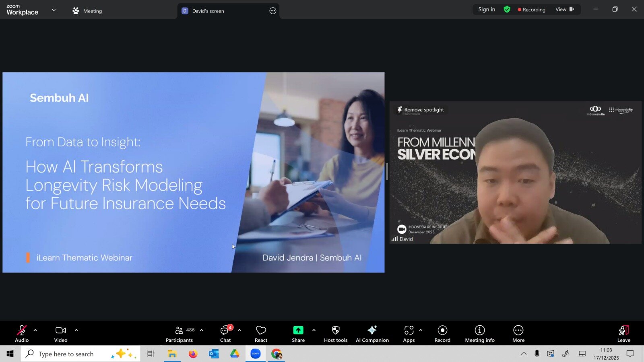Click the Sign in button
The height and width of the screenshot is (362, 644).
point(487,9)
